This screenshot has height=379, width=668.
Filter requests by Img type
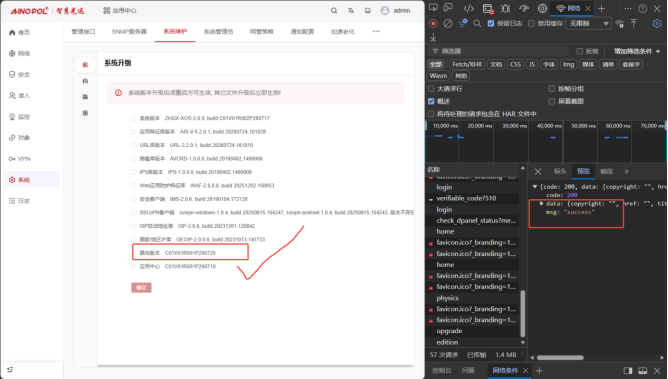[x=568, y=64]
